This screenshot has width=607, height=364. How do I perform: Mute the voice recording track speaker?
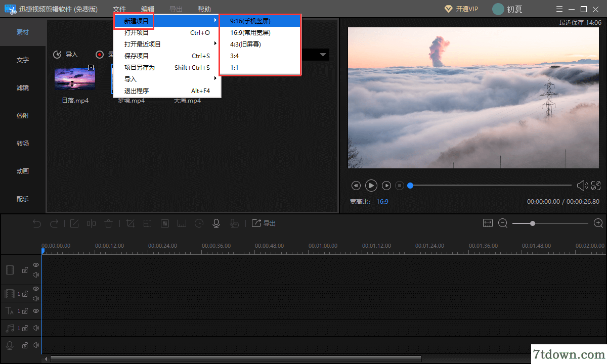(x=36, y=345)
